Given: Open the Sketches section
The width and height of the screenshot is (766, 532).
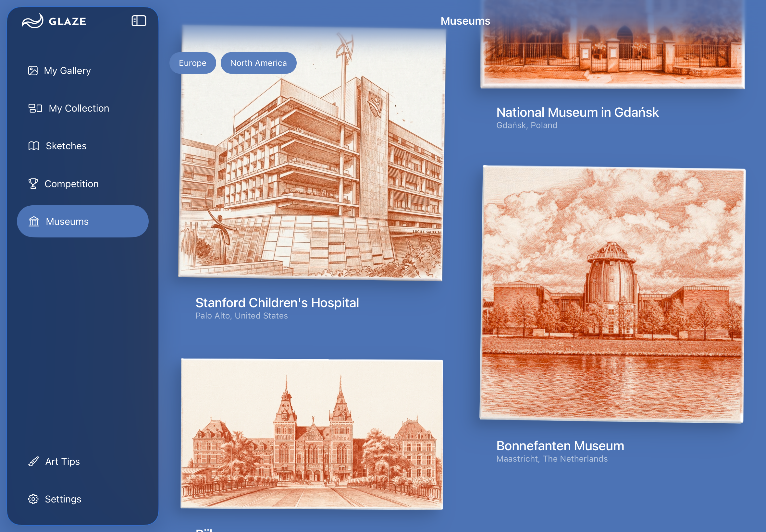Looking at the screenshot, I should 66,146.
